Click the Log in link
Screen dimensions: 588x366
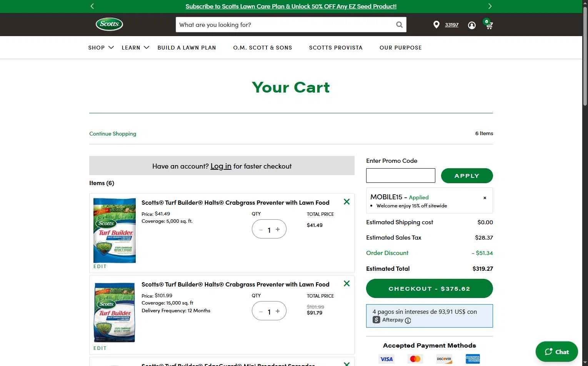221,166
